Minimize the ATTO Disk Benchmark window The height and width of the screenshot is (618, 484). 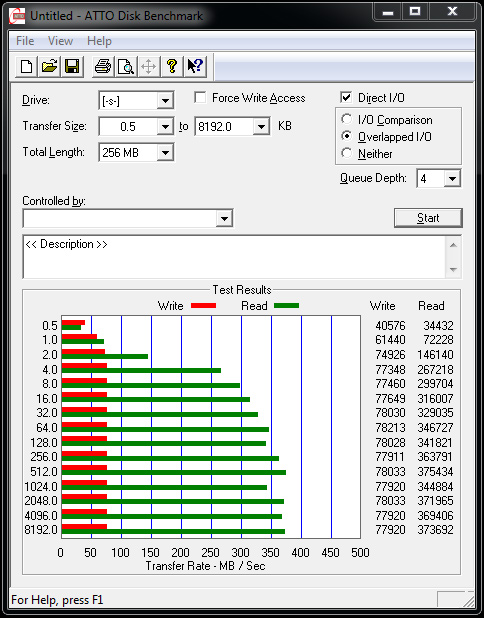(388, 12)
